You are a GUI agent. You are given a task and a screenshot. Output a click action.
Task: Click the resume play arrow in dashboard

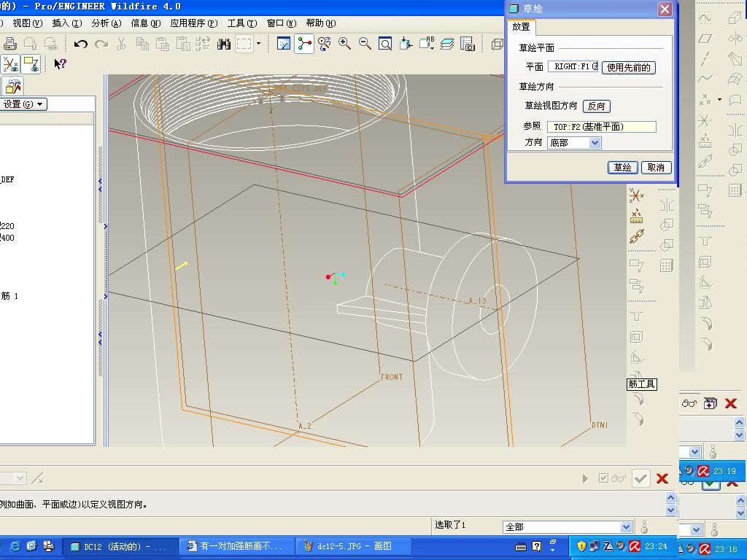coord(585,478)
